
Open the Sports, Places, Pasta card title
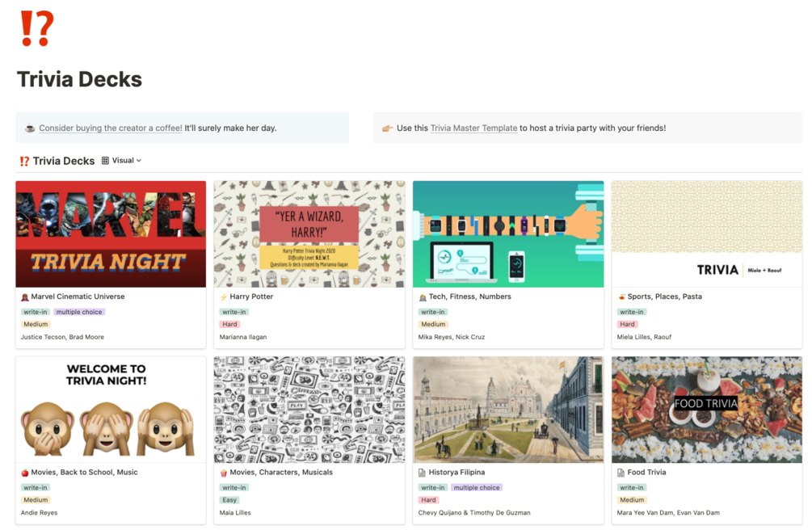click(664, 297)
